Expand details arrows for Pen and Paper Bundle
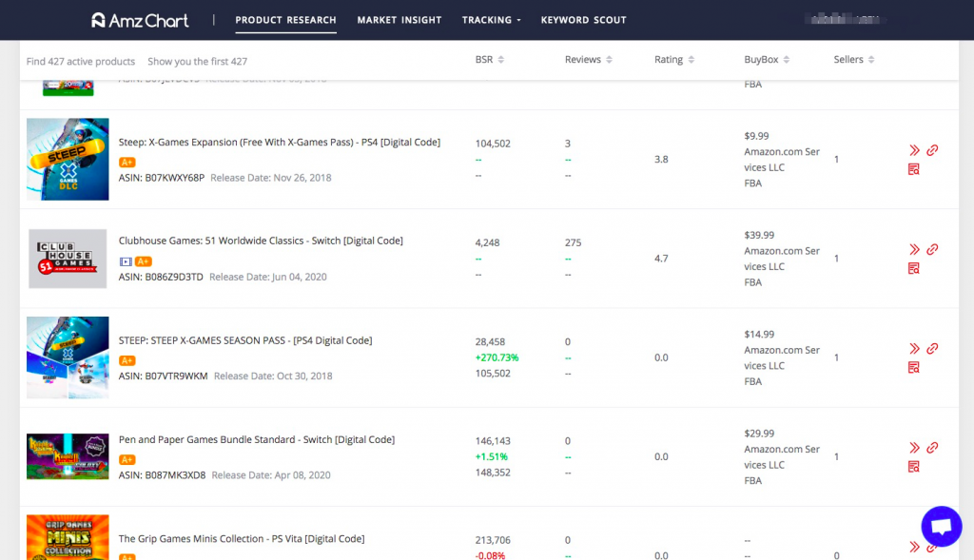 pyautogui.click(x=914, y=448)
